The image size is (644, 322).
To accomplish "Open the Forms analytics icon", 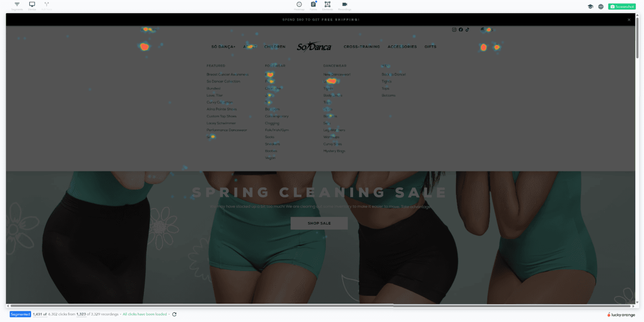I will coord(314,5).
